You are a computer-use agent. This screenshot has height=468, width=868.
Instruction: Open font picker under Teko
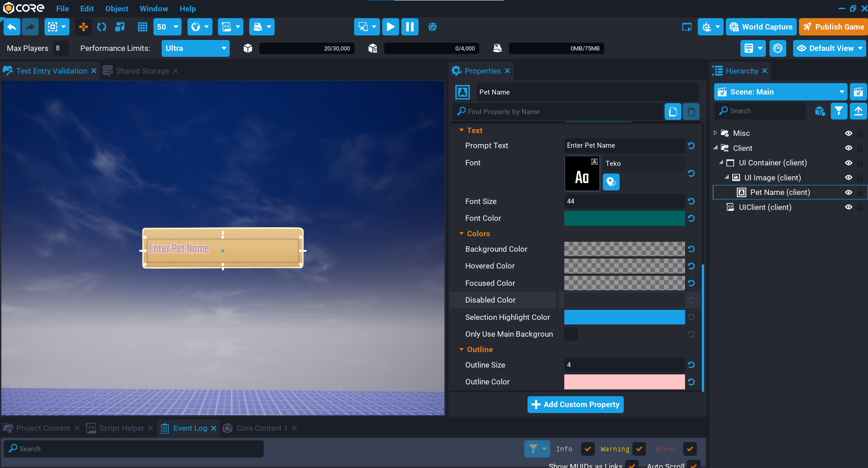pyautogui.click(x=611, y=182)
